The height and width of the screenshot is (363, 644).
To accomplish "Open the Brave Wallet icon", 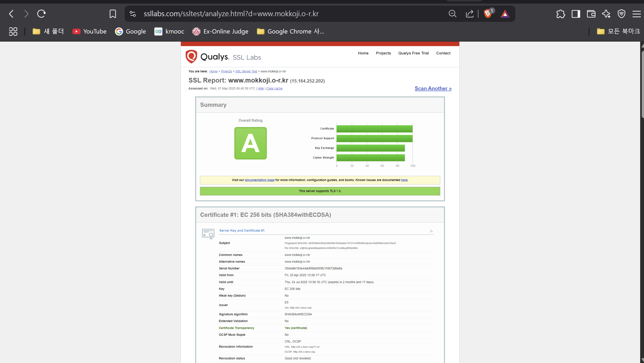I will coord(591,14).
